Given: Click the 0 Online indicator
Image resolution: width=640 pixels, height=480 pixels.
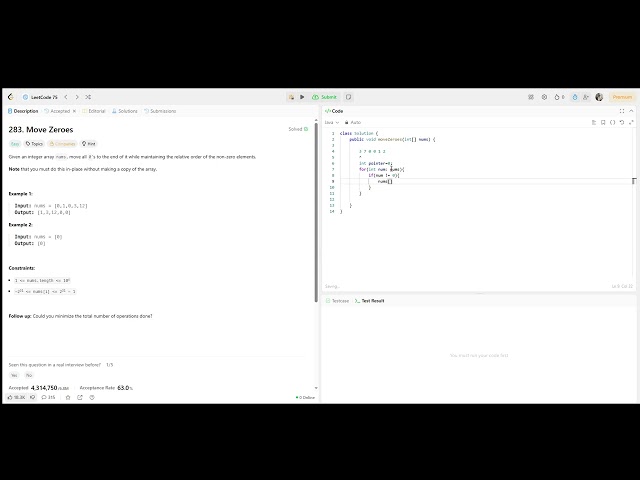Looking at the screenshot, I should point(305,398).
